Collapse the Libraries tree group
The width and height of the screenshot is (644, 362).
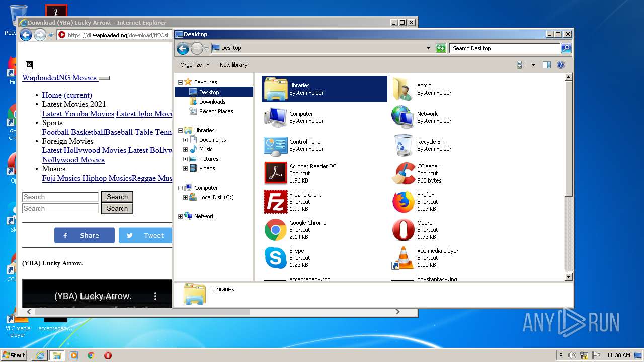pos(180,130)
